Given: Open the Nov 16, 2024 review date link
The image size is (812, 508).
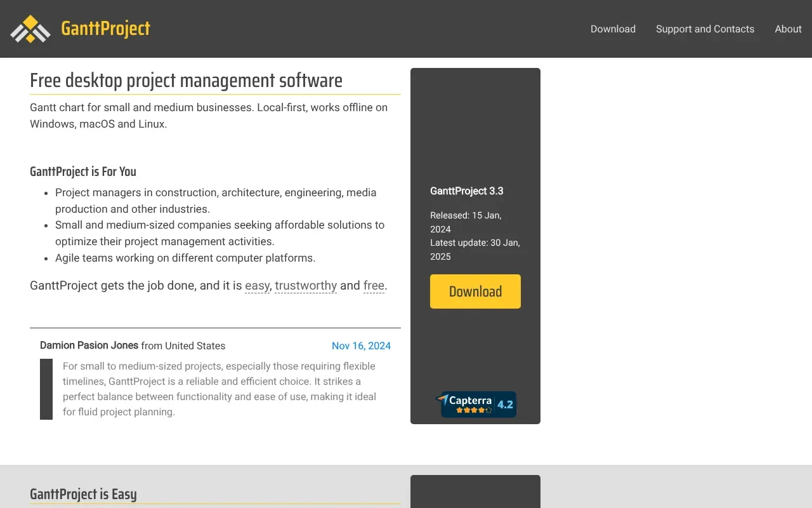Looking at the screenshot, I should coord(361,346).
